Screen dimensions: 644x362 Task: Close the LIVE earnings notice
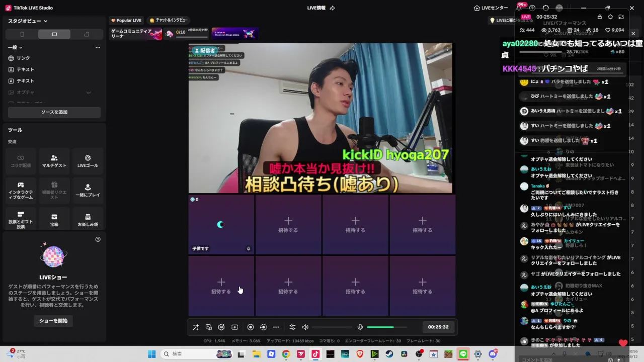tap(633, 34)
